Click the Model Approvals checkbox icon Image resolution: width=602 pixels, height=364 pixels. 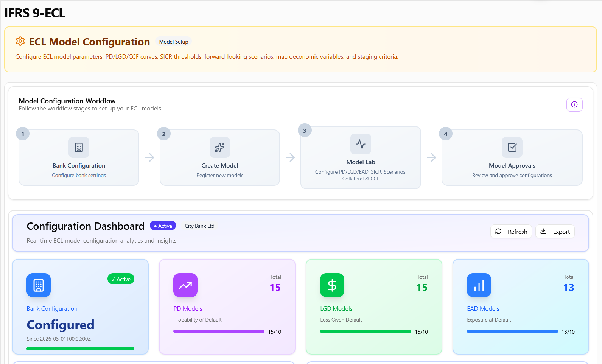[512, 147]
